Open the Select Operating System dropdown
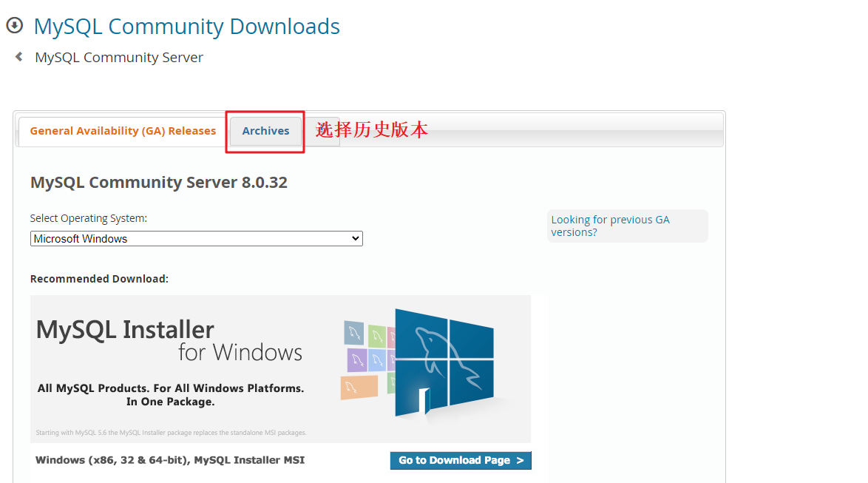The image size is (868, 483). point(197,239)
